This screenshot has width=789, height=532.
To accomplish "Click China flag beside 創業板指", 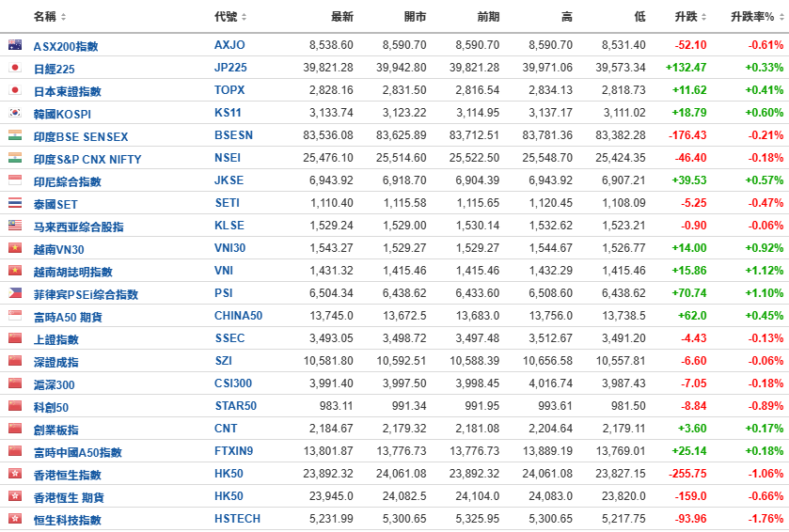I will (15, 429).
